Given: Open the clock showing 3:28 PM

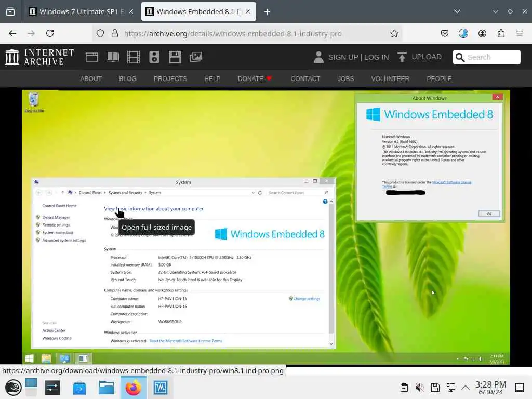Looking at the screenshot, I should pos(490,388).
